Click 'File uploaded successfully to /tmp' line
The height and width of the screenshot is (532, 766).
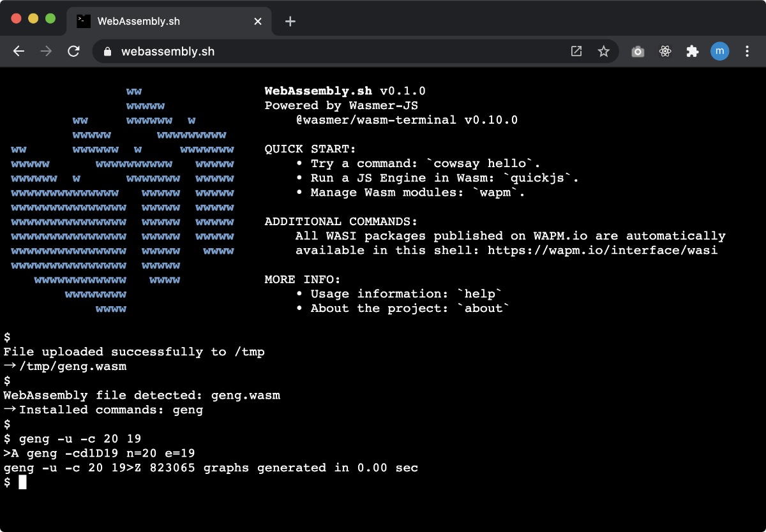coord(134,352)
